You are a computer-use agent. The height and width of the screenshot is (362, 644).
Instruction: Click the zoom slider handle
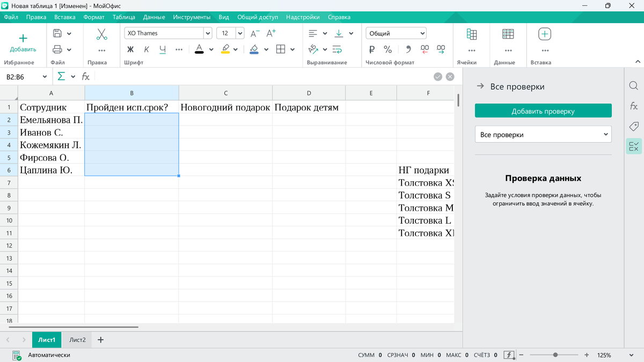[x=555, y=355]
